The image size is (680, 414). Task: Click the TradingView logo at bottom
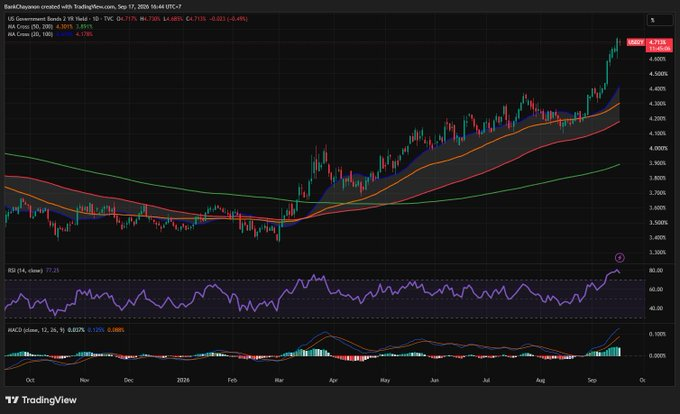point(41,400)
